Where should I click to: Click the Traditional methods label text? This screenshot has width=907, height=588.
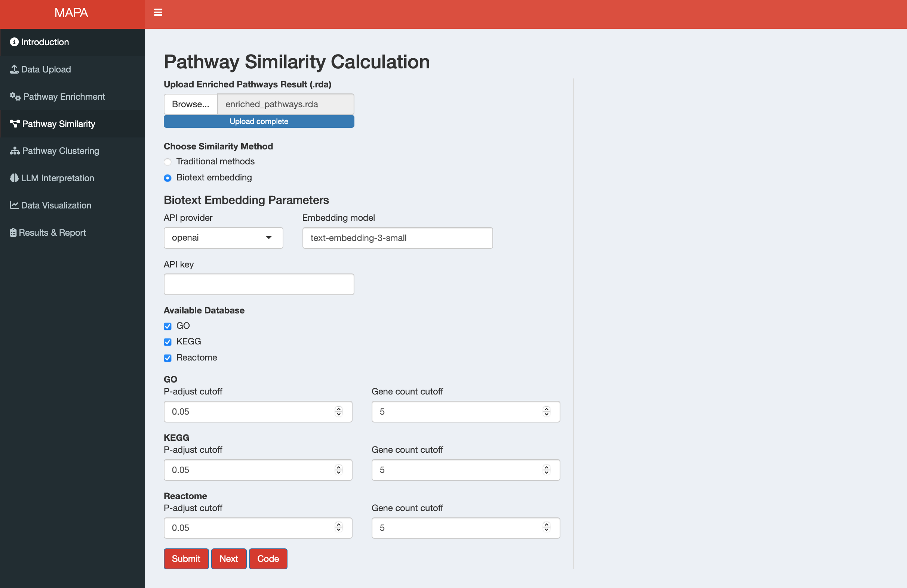pyautogui.click(x=215, y=161)
